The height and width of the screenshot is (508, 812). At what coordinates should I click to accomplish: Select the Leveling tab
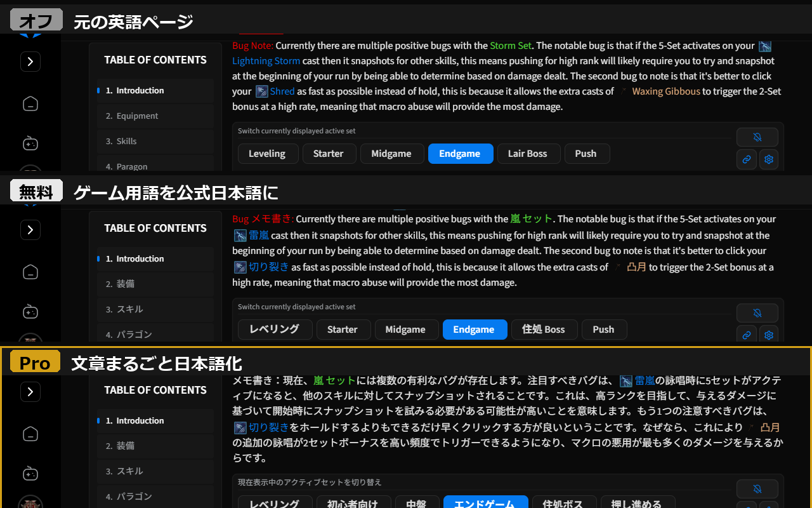(x=267, y=154)
